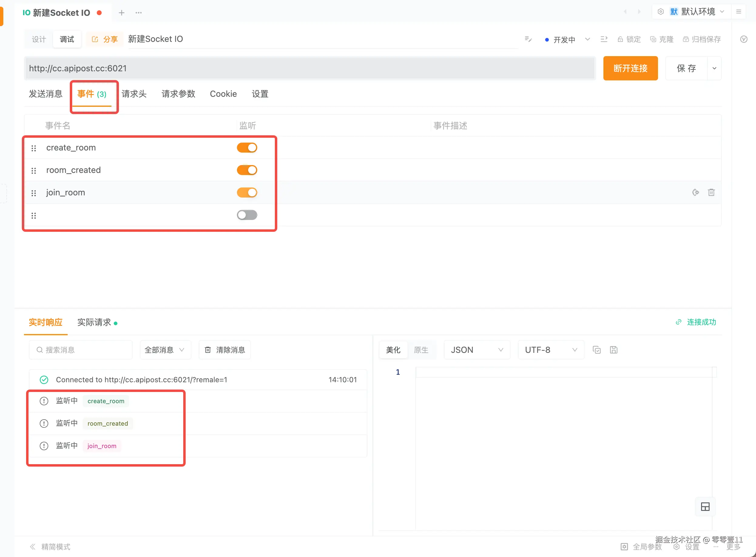Switch to the 请求头 tab
756x557 pixels.
(134, 94)
